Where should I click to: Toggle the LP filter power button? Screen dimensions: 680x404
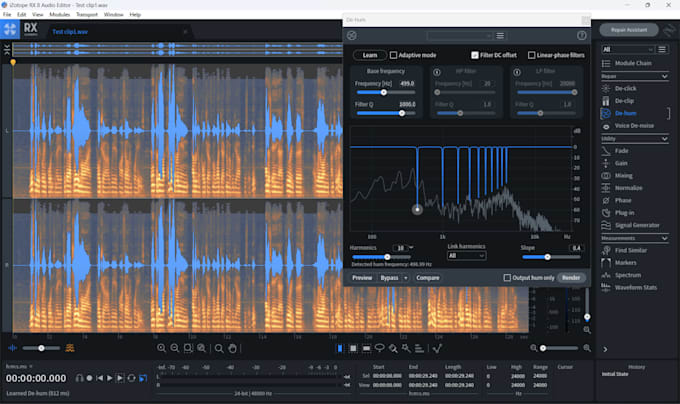pyautogui.click(x=517, y=72)
